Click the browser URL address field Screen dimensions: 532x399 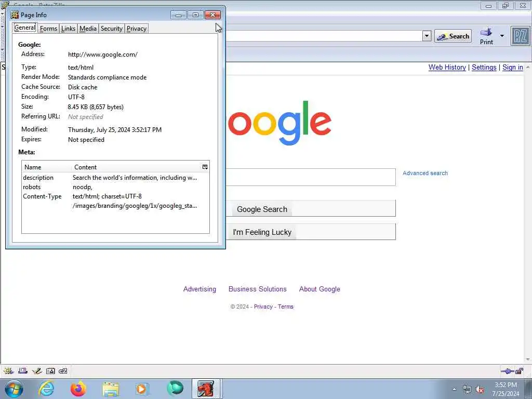(324, 36)
